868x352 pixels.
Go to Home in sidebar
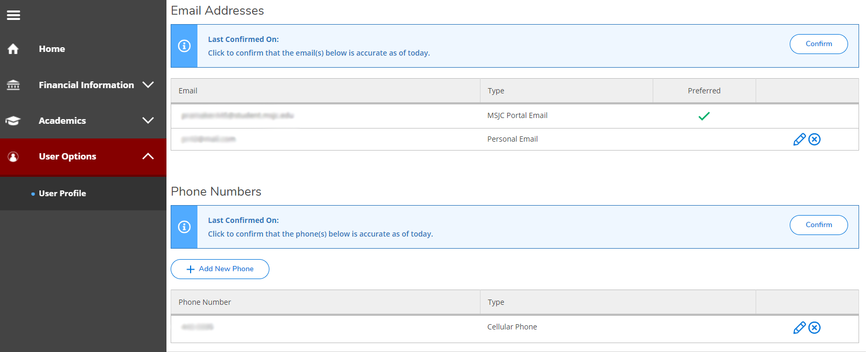(52, 49)
